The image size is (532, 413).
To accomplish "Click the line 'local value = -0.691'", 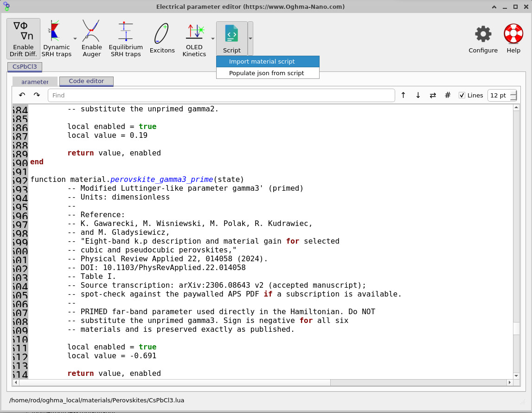I will coord(112,355).
